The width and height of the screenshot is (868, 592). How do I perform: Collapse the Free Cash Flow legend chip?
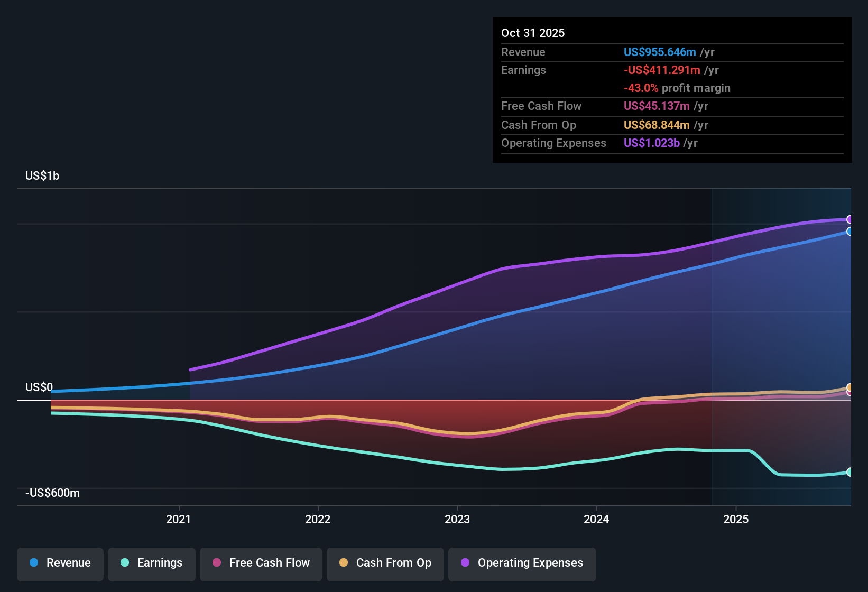click(x=261, y=563)
